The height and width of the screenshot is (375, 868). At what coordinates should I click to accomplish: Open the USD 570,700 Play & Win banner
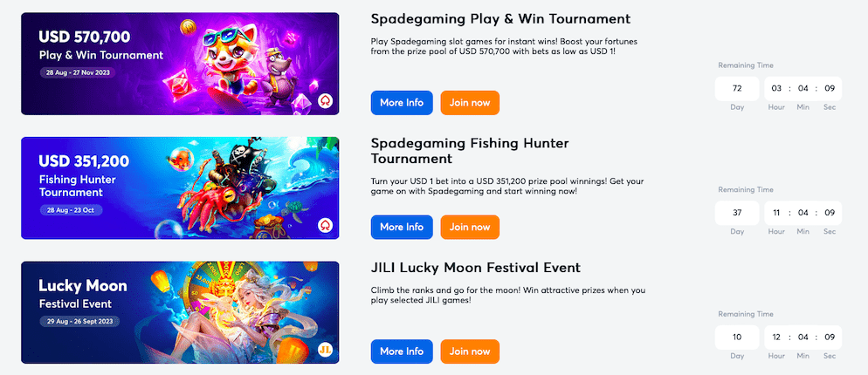click(x=180, y=64)
